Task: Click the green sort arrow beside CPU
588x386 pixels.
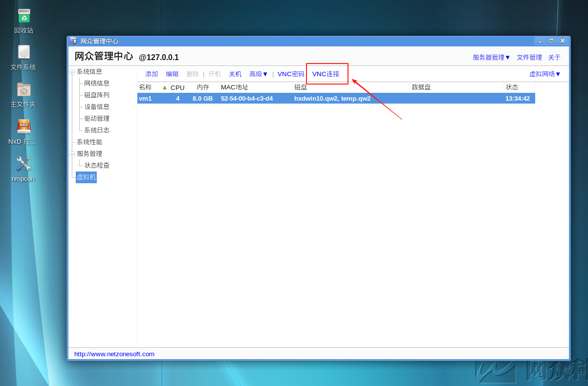Action: coord(164,87)
